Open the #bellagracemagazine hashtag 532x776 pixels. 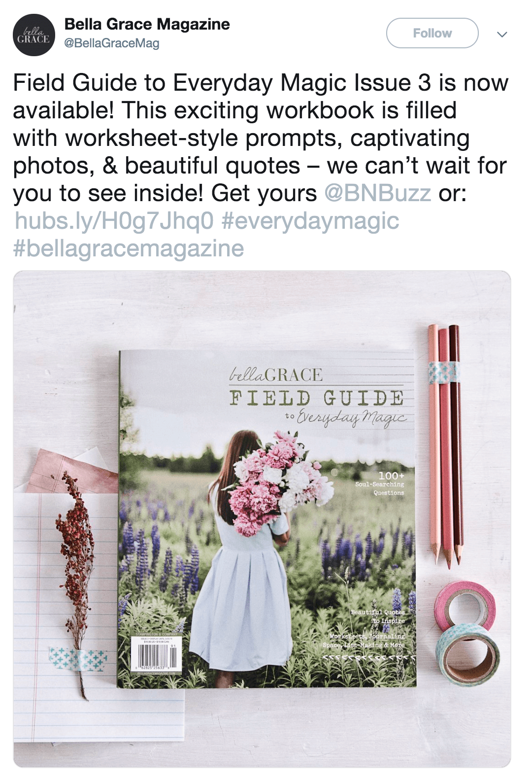click(129, 248)
